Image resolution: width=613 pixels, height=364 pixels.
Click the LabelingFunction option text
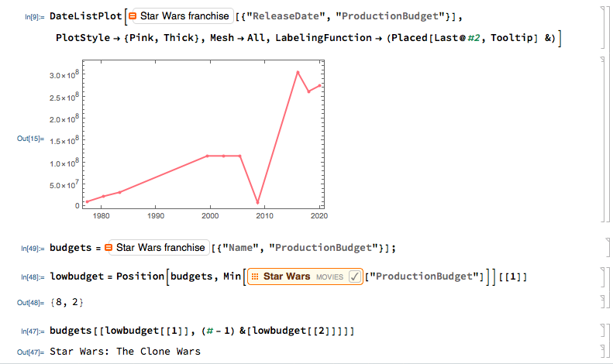tap(323, 38)
